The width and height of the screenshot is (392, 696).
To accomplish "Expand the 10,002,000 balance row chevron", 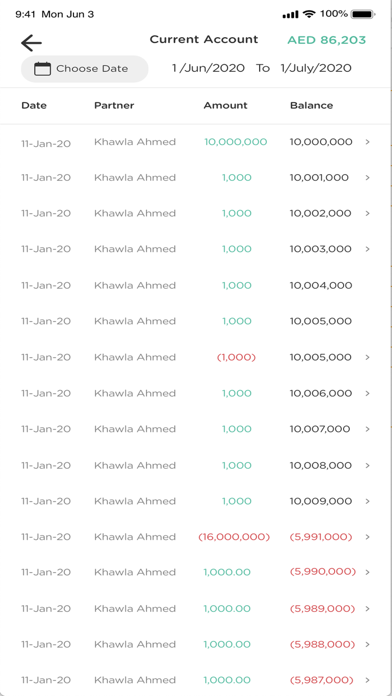I will pos(368,213).
